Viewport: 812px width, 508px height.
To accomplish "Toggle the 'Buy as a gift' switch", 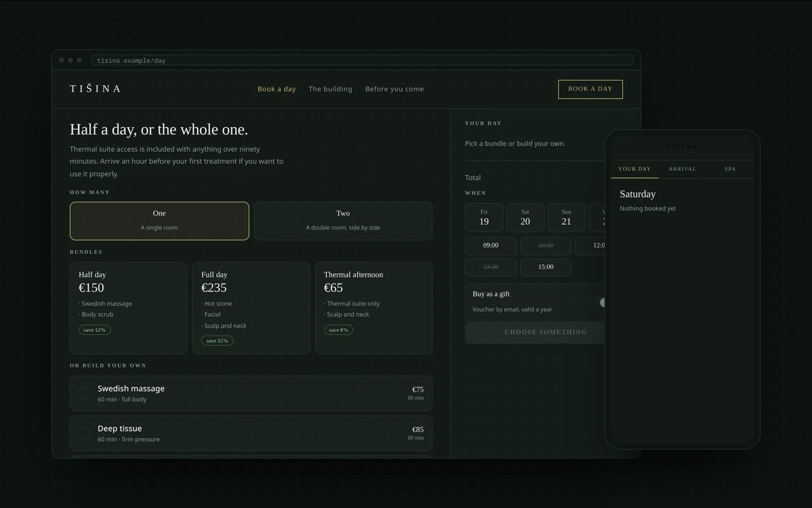I will (x=602, y=302).
